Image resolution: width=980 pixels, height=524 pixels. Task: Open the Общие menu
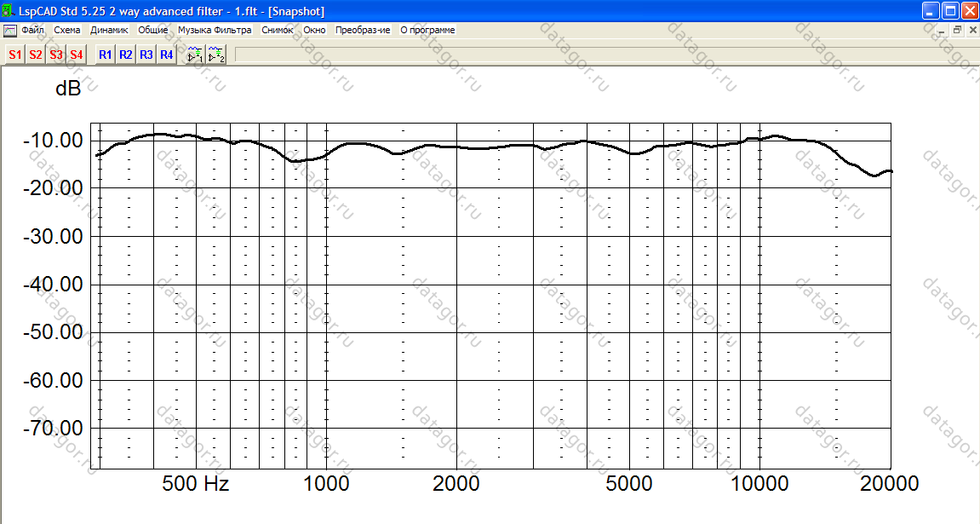(x=152, y=30)
